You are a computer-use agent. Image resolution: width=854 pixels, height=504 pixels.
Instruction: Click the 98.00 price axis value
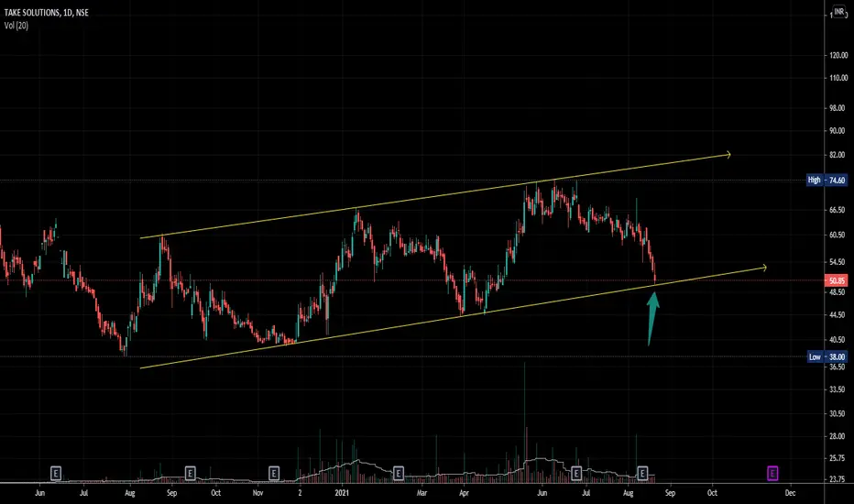838,108
